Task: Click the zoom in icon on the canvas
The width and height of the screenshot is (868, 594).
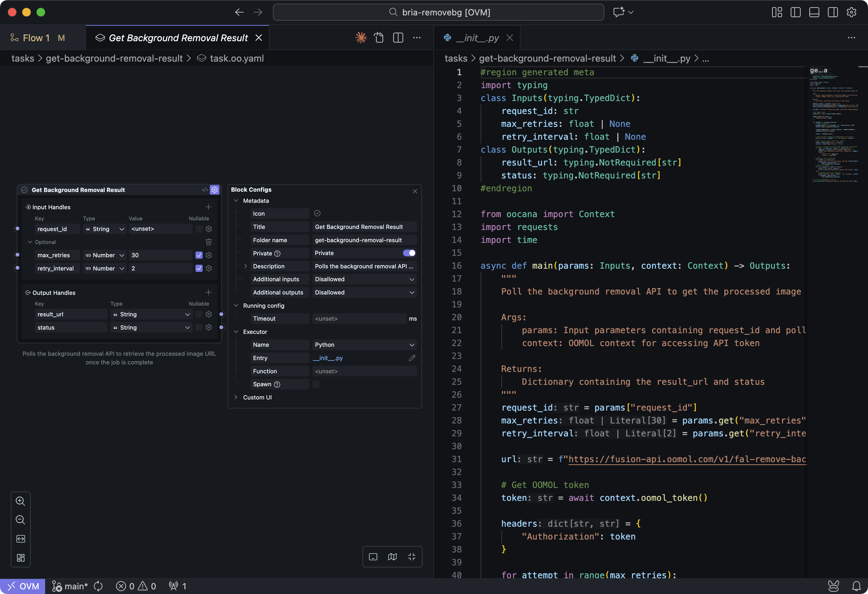Action: coord(20,501)
